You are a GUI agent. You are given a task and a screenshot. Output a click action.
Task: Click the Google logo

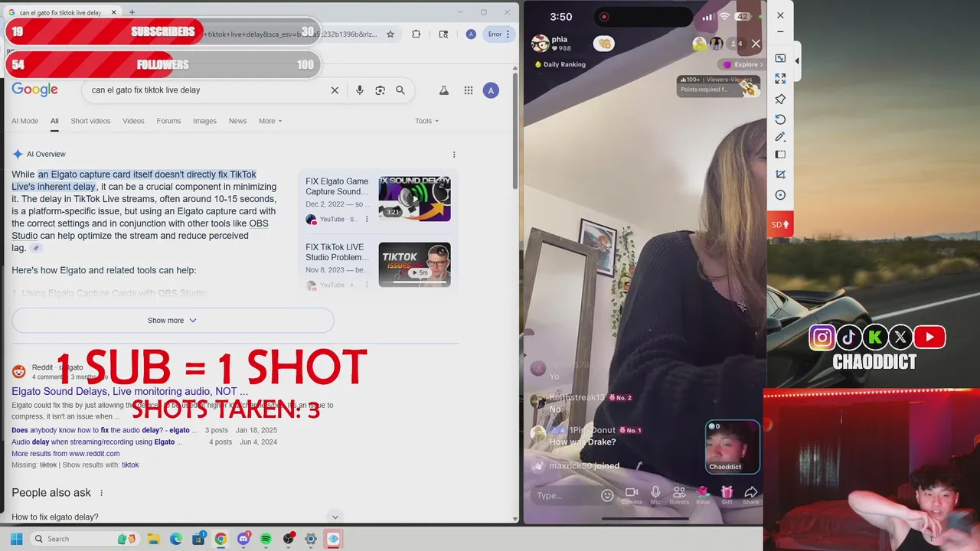34,90
